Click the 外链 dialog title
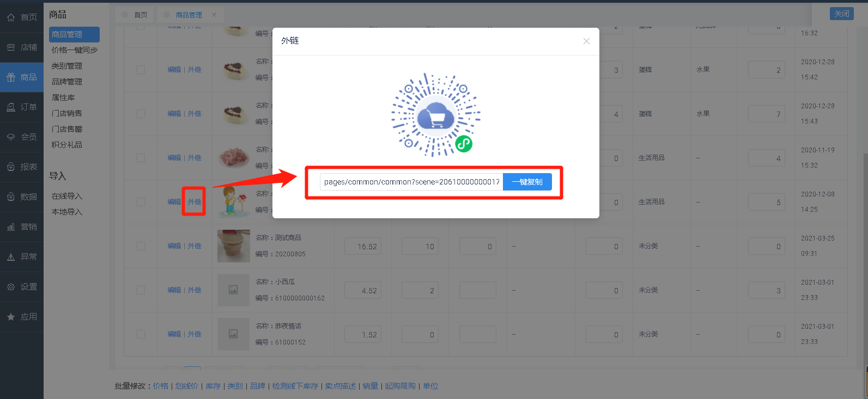The width and height of the screenshot is (868, 399). click(x=290, y=41)
